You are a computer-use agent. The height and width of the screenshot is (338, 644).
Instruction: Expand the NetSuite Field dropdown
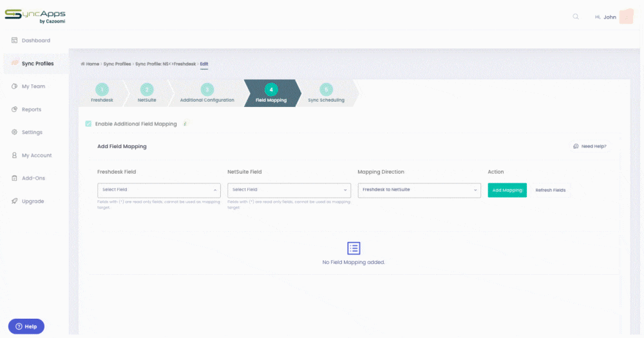(289, 190)
